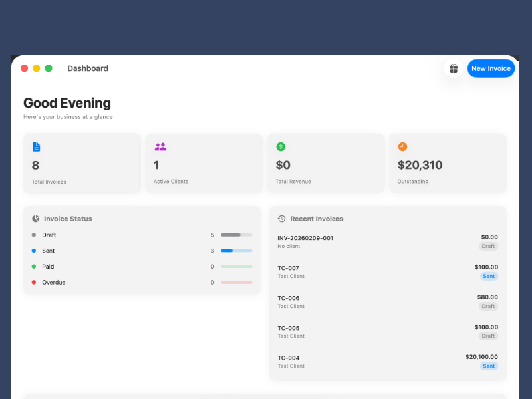
Task: Open the TC-005 invoice entry
Action: tap(387, 331)
